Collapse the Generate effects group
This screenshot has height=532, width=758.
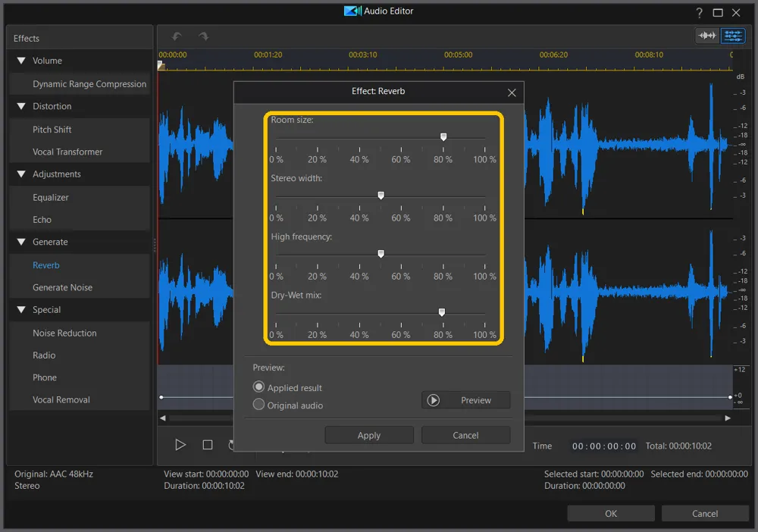click(x=21, y=242)
